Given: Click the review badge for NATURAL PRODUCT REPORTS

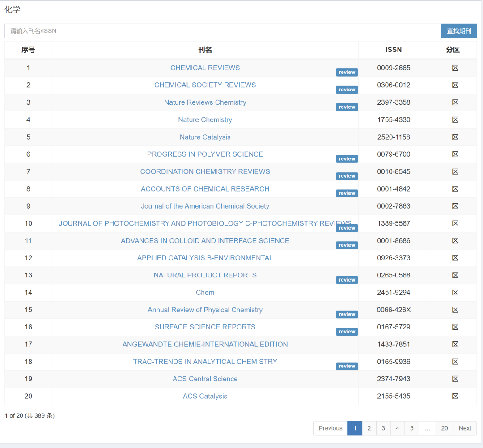Looking at the screenshot, I should (x=347, y=280).
